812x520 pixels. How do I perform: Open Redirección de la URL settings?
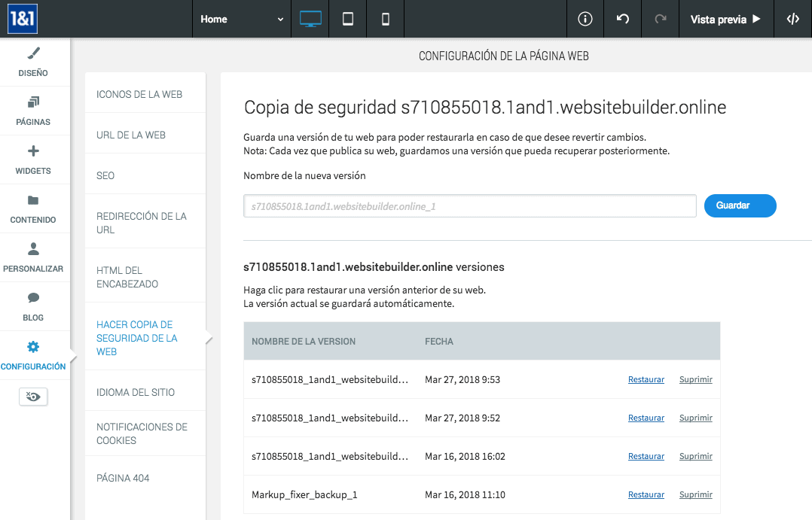(x=145, y=223)
